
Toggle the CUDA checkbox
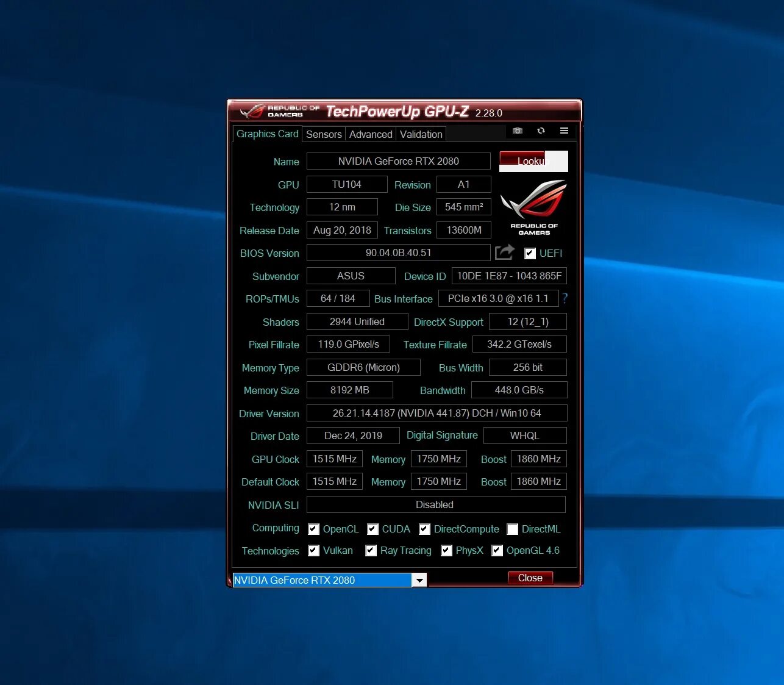372,529
